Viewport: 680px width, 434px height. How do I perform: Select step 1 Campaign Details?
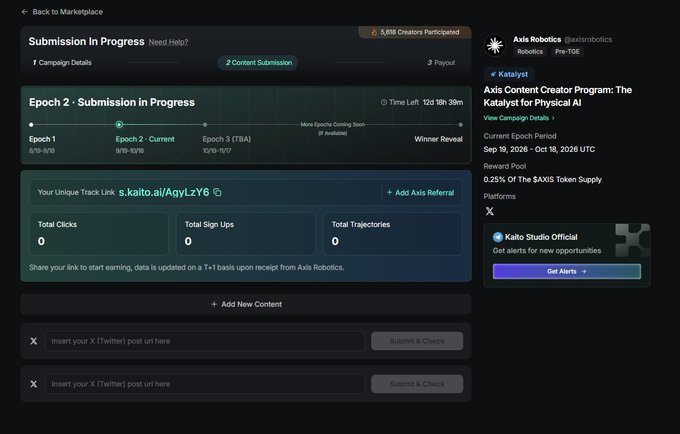tap(62, 62)
